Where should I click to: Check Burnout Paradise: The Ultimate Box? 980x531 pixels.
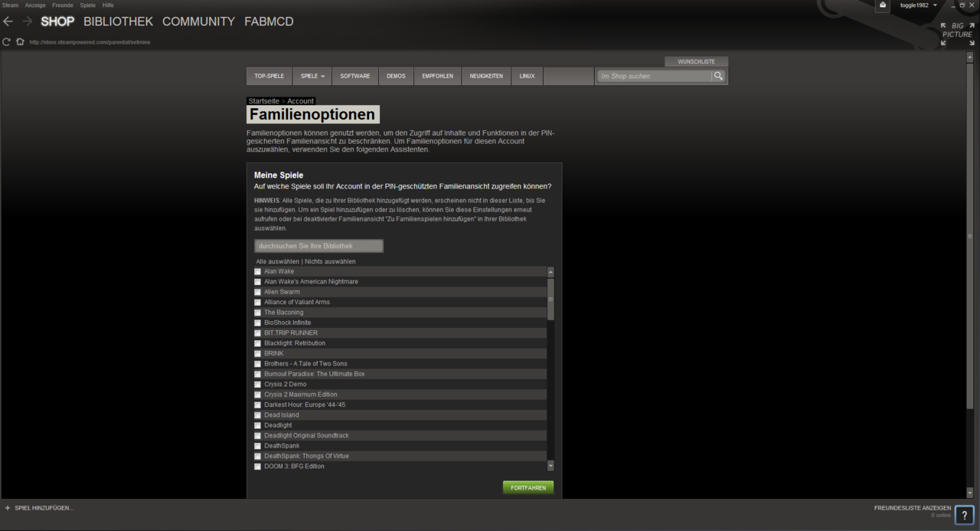coord(258,374)
